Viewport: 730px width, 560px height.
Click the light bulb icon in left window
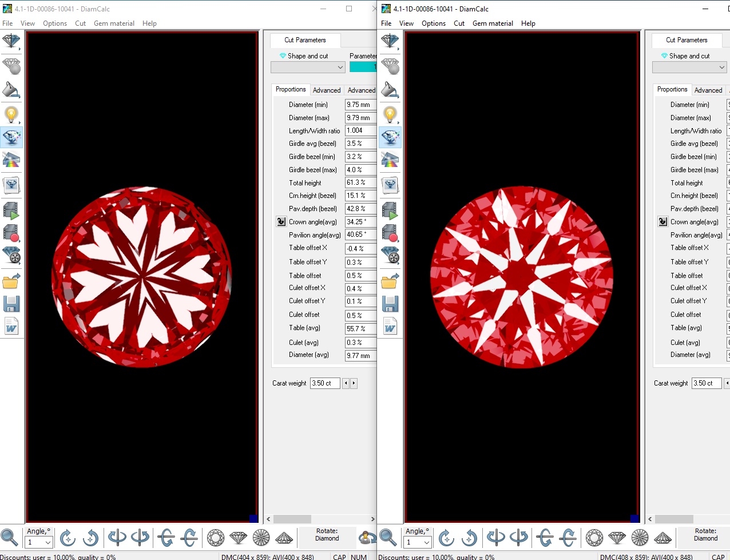(11, 114)
